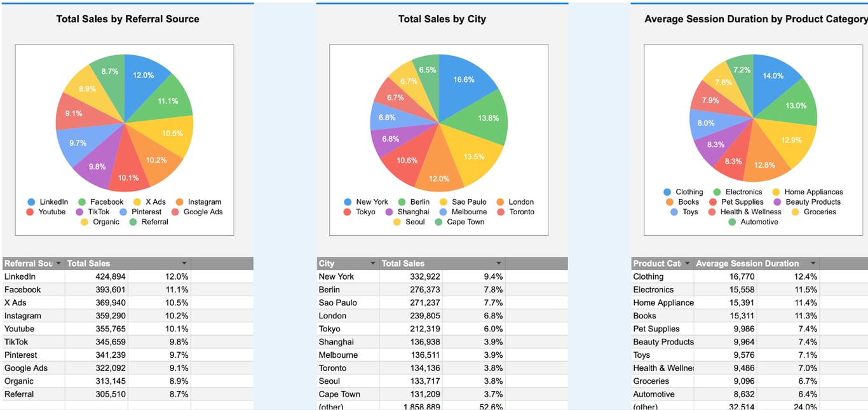Click the Melbourne legend entry
Viewport: 868px width, 410px height.
tap(463, 212)
